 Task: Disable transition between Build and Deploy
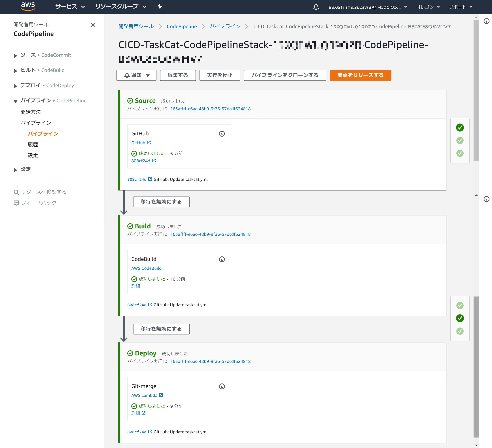pos(161,329)
